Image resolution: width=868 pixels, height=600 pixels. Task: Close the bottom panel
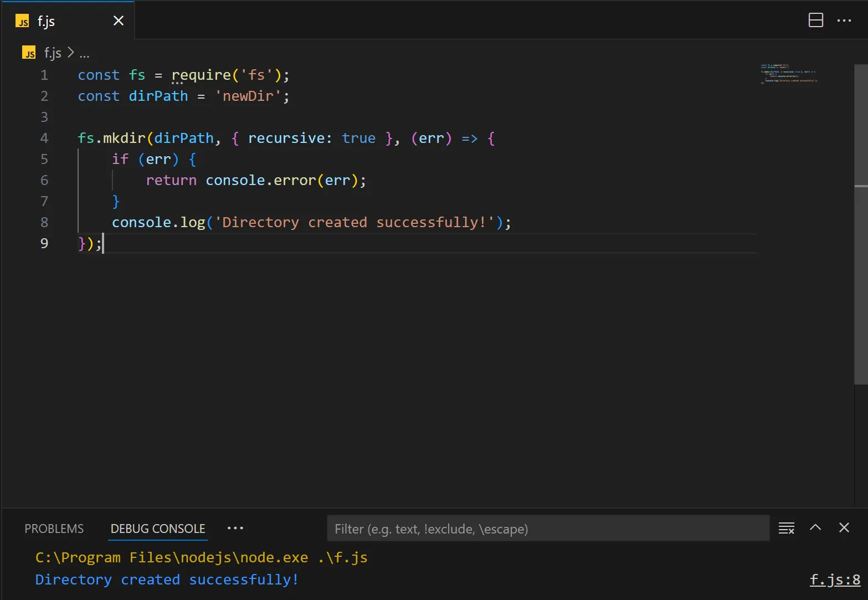pyautogui.click(x=844, y=527)
